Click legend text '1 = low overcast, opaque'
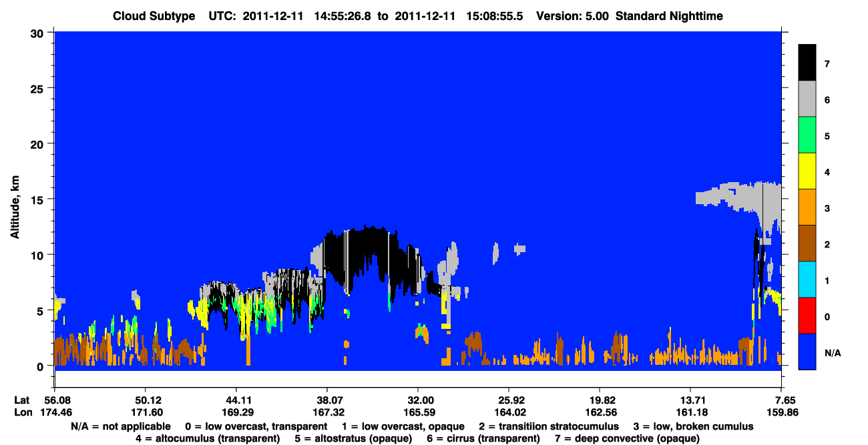 click(404, 426)
